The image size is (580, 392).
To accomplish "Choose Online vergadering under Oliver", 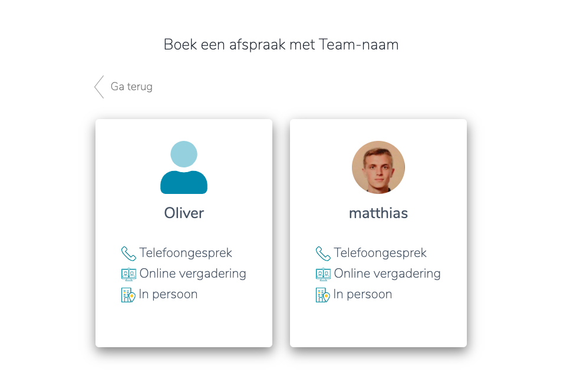I will pyautogui.click(x=193, y=274).
